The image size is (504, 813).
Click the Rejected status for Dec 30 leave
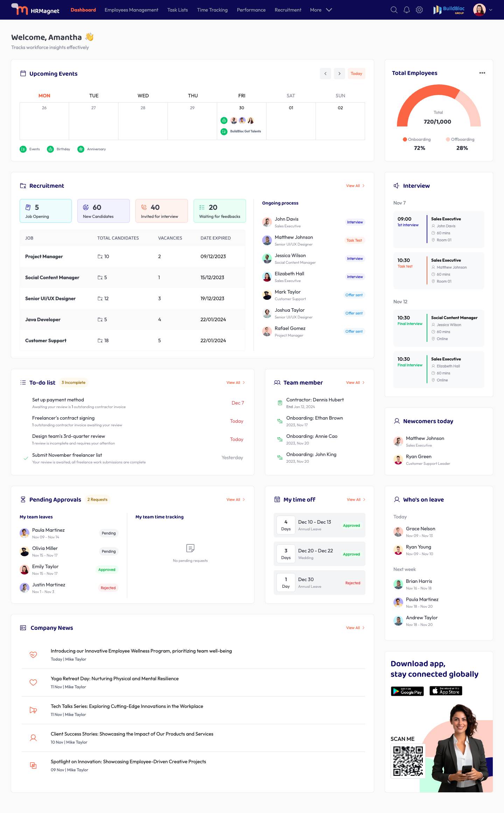click(x=352, y=583)
